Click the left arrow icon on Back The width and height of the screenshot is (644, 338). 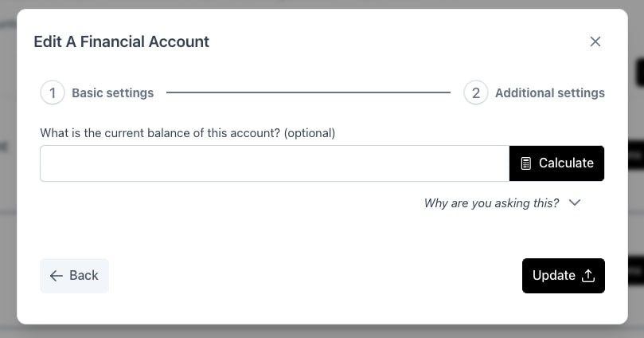click(56, 276)
